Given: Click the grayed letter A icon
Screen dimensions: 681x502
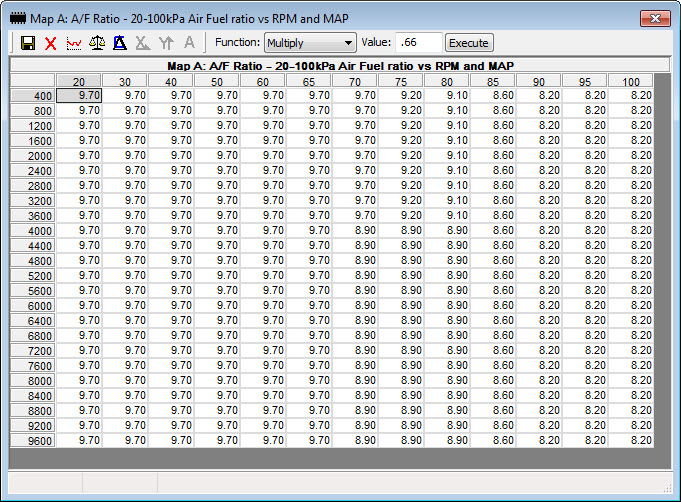Looking at the screenshot, I should tap(189, 42).
